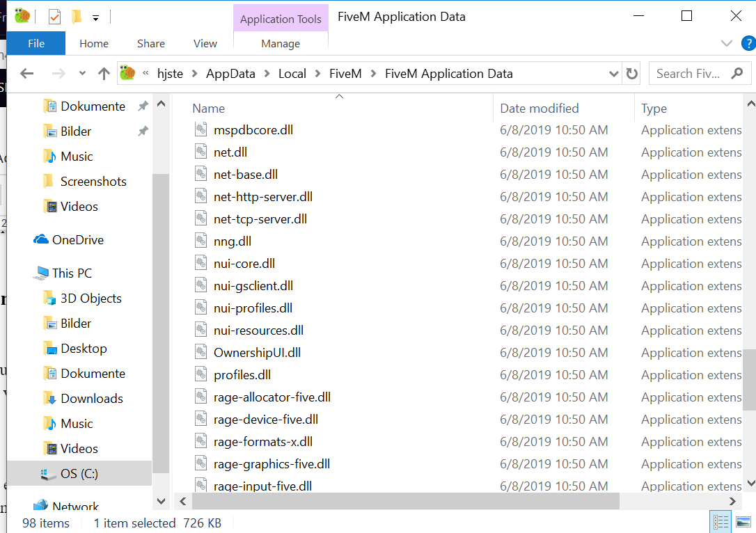Viewport: 756px width, 533px height.
Task: Click the Search FiveM input field
Action: (x=688, y=74)
